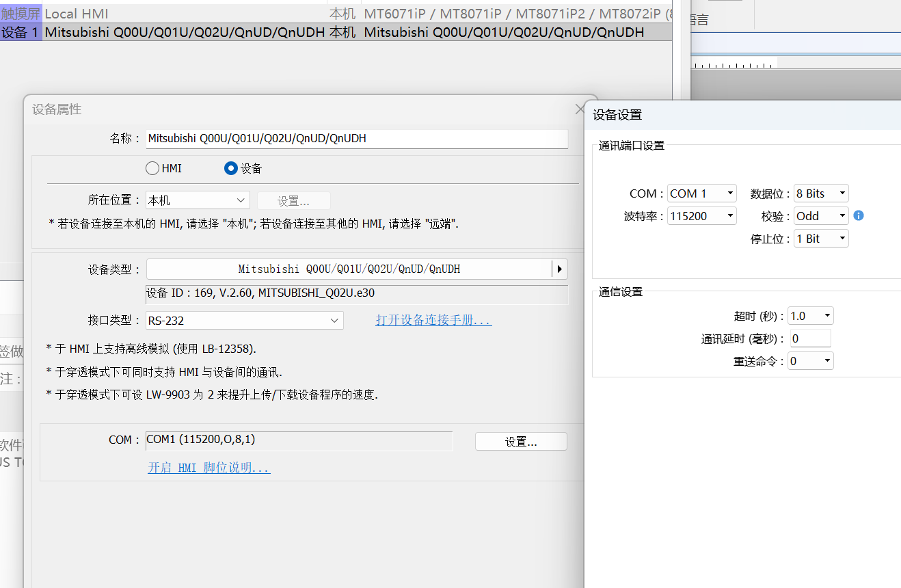
Task: Click the 开启 HMI 脚位说明 link
Action: 209,468
